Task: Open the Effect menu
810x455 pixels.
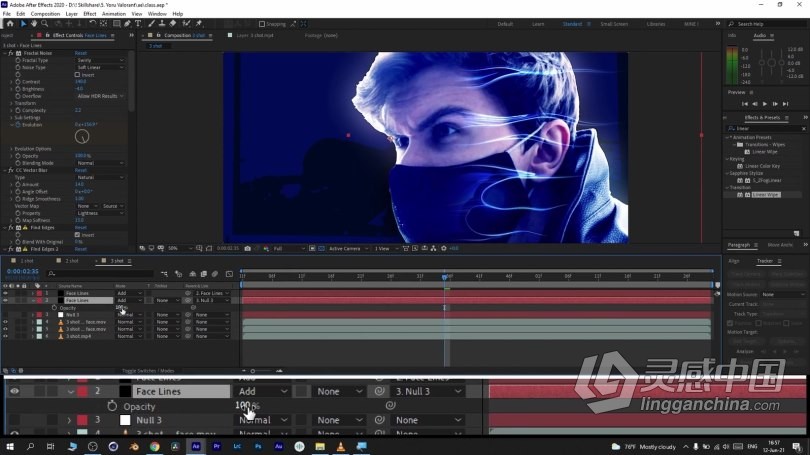Action: pyautogui.click(x=89, y=14)
